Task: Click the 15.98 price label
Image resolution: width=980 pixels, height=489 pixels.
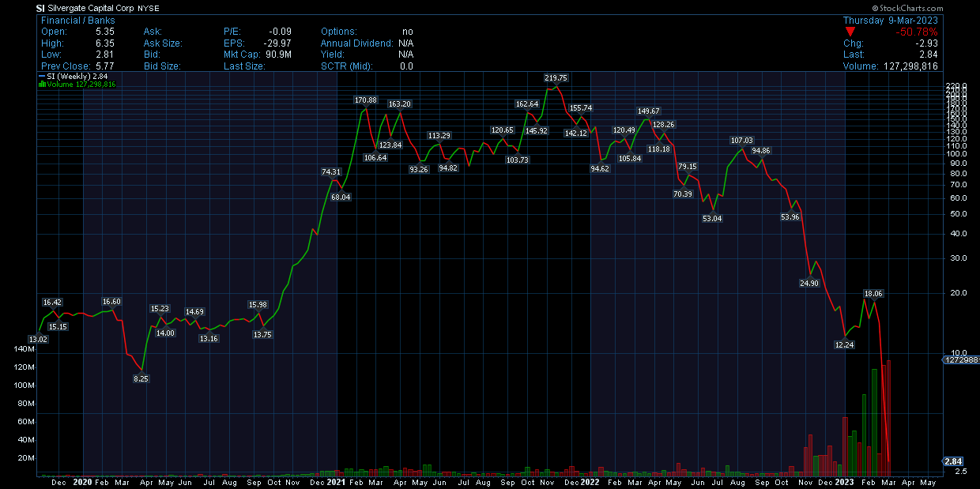Action: (258, 304)
